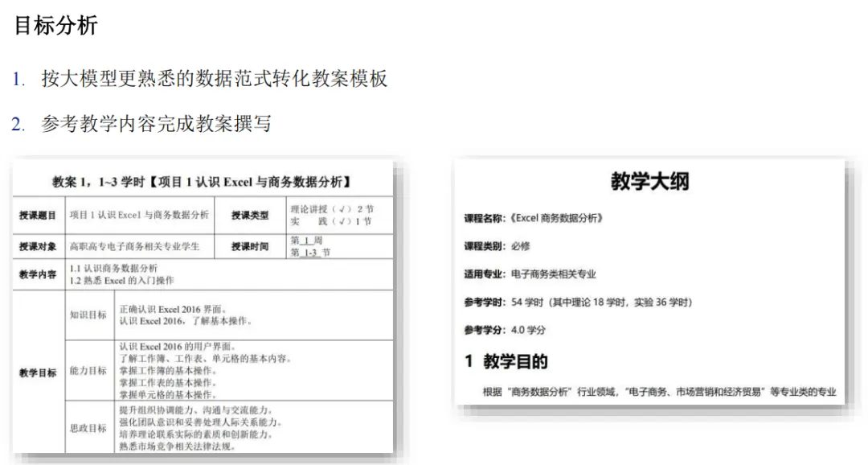Click the line 1.1 认识商务数据分析
Image resolution: width=868 pixels, height=465 pixels.
pos(113,268)
